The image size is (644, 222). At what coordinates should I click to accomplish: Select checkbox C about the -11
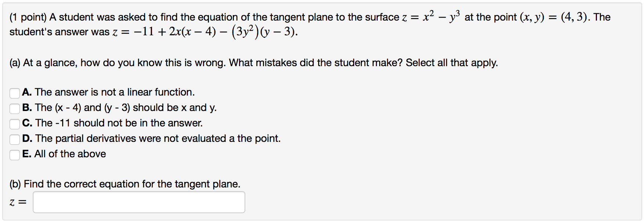tap(15, 124)
